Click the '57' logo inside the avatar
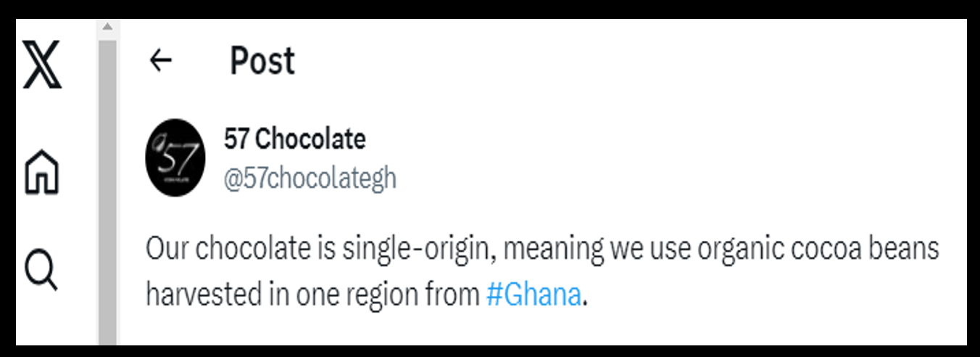 [174, 154]
